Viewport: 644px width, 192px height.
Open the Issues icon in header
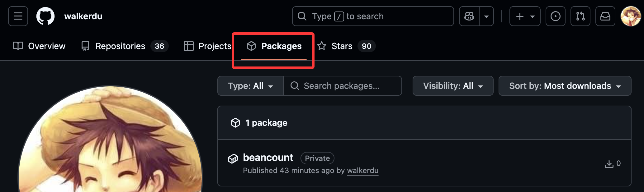click(555, 16)
